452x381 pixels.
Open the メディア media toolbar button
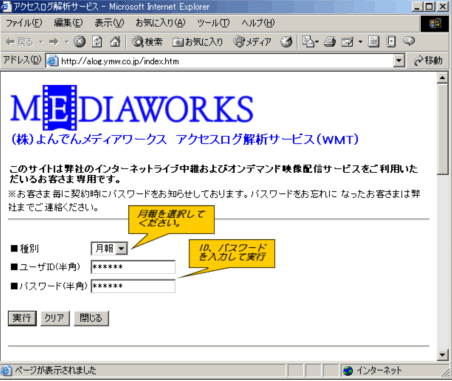[252, 42]
